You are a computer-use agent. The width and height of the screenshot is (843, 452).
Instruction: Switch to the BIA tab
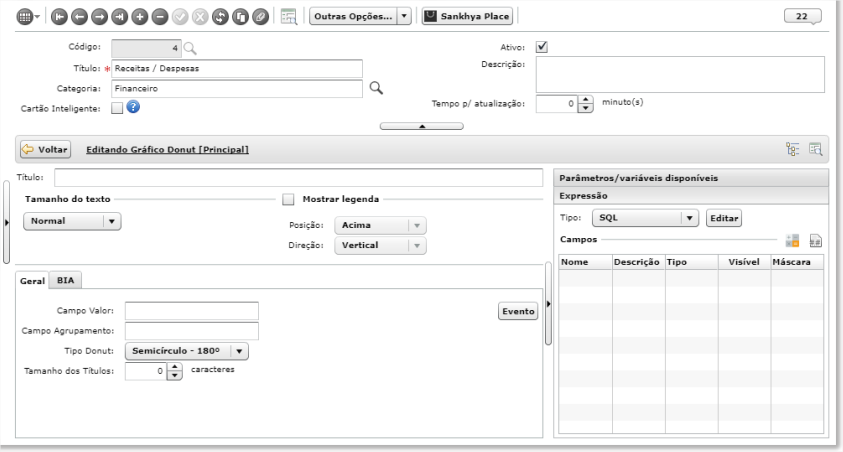[66, 280]
